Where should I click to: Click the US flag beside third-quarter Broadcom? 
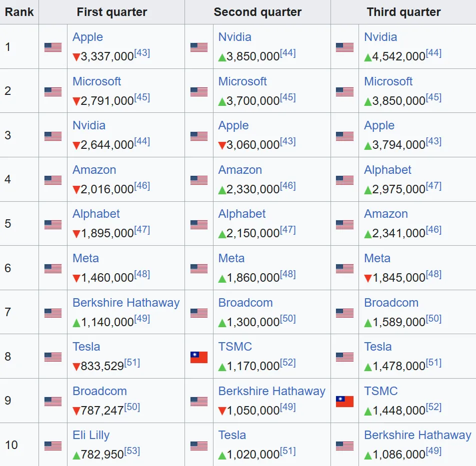tap(344, 313)
